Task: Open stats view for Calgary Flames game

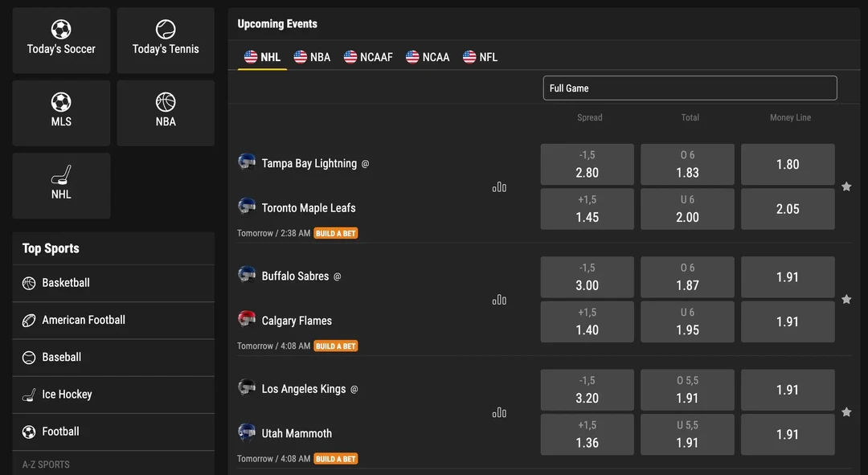Action: (x=499, y=299)
